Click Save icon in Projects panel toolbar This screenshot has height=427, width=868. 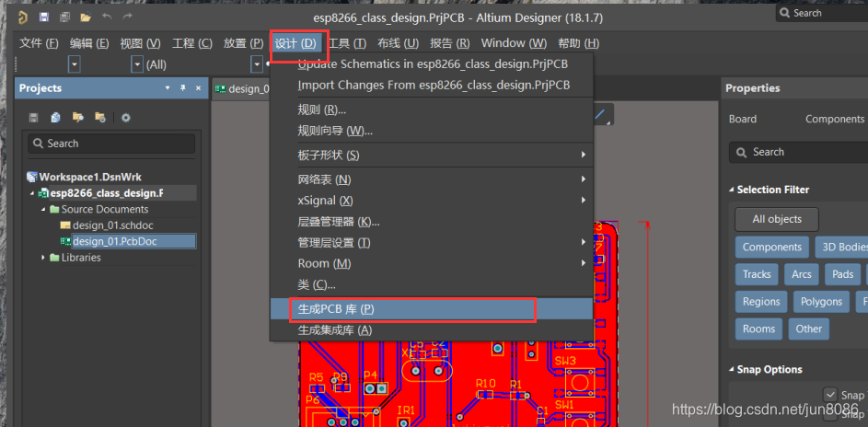pyautogui.click(x=34, y=118)
